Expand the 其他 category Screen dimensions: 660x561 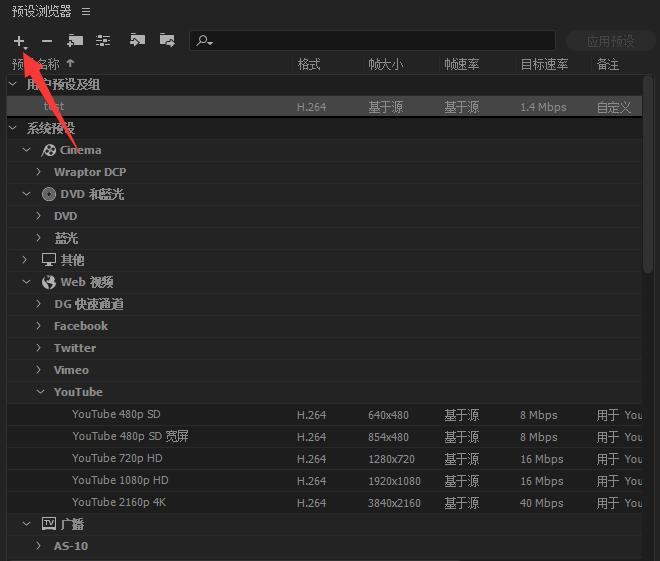pyautogui.click(x=27, y=260)
